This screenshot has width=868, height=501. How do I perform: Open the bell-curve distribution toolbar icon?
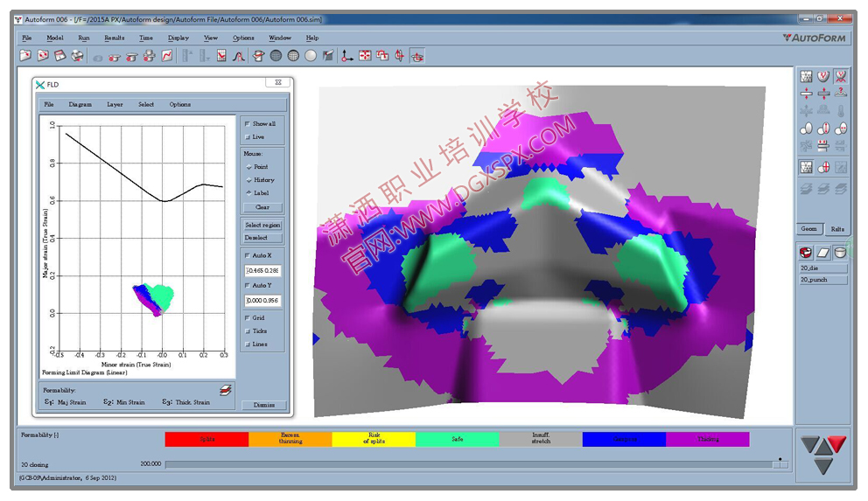(x=239, y=56)
